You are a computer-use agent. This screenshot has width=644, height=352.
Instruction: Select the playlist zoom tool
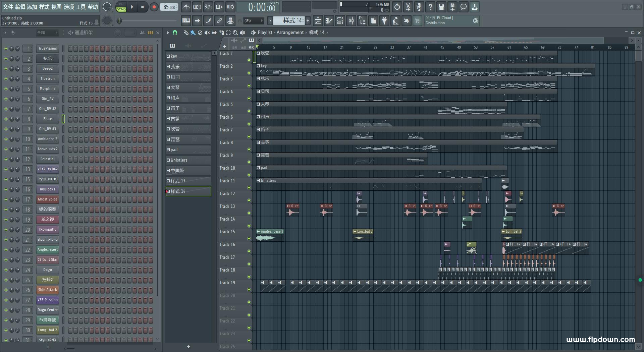pyautogui.click(x=235, y=33)
